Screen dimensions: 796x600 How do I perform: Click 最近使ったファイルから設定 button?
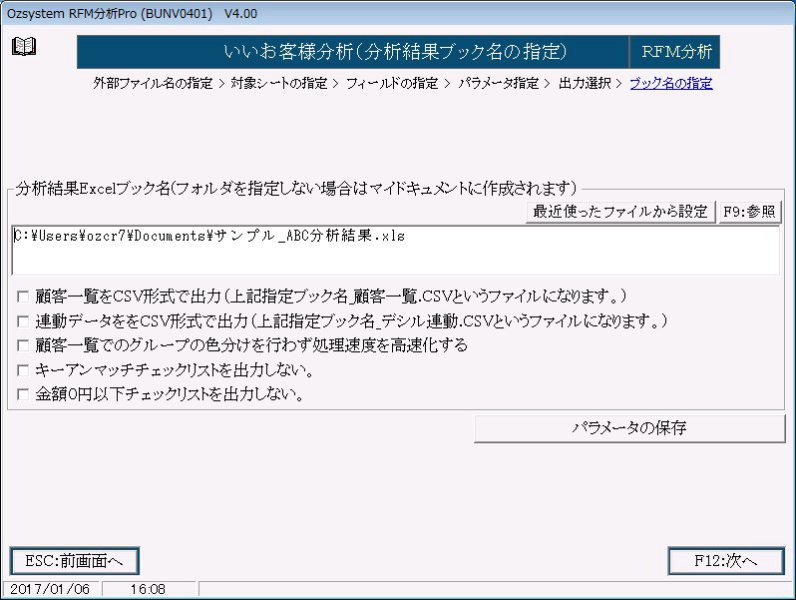click(x=620, y=211)
